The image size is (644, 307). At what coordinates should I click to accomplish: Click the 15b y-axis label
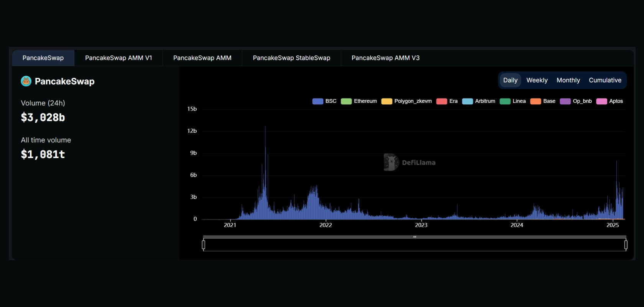[x=192, y=109]
